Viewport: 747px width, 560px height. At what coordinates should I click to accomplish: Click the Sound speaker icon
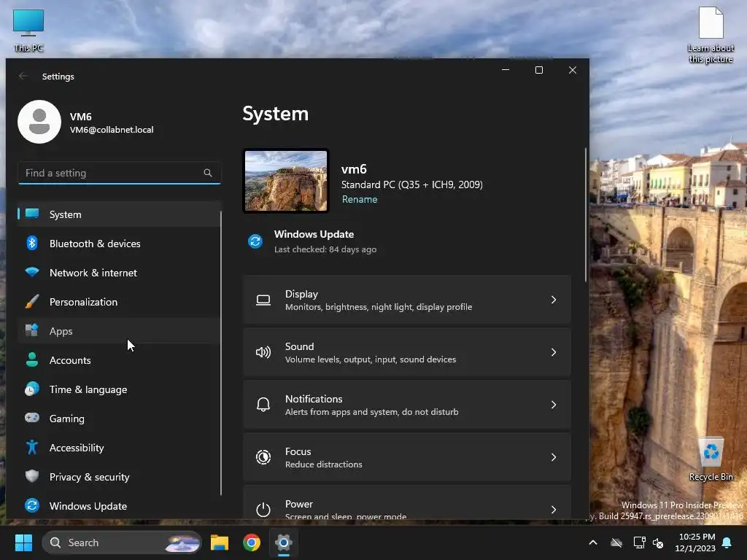tap(263, 352)
